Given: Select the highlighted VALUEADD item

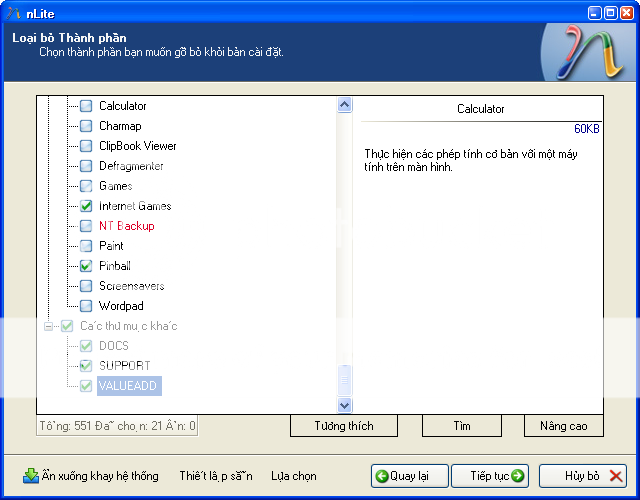Looking at the screenshot, I should pyautogui.click(x=129, y=386).
